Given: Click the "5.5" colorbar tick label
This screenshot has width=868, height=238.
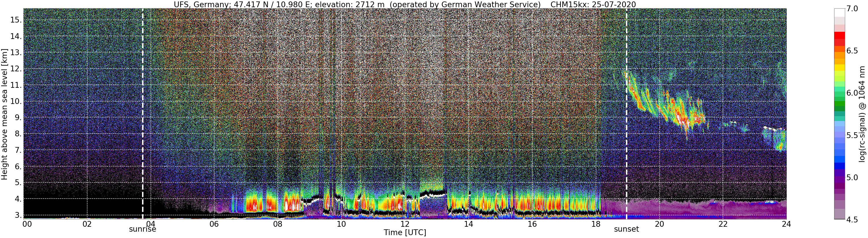Looking at the screenshot, I should tap(852, 135).
